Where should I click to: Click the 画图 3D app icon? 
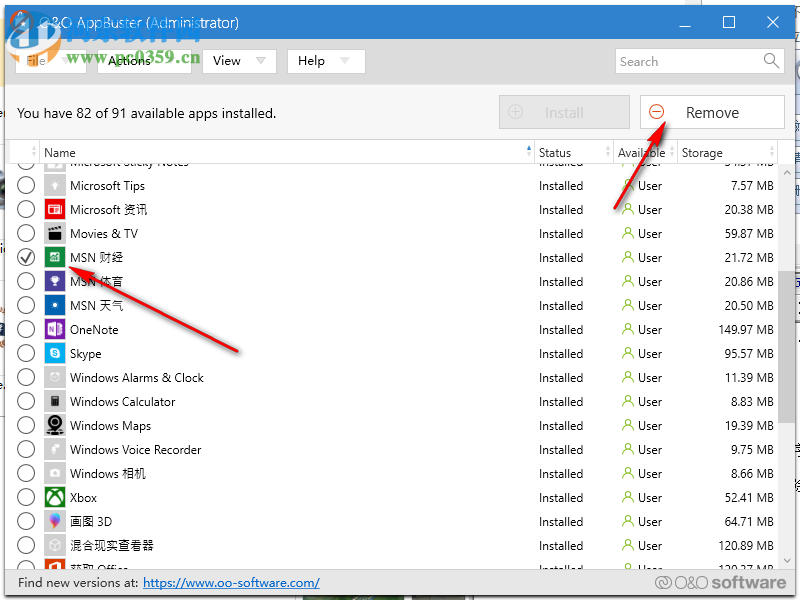click(x=56, y=521)
